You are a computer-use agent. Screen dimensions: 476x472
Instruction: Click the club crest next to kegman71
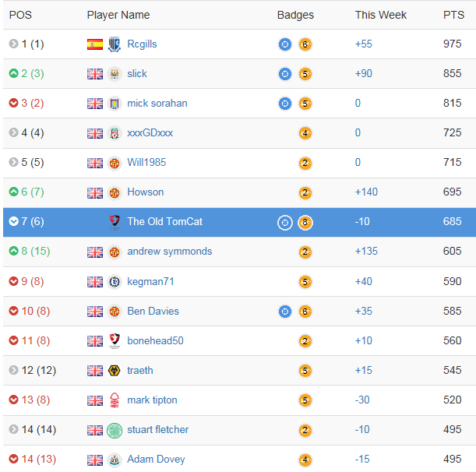click(115, 282)
